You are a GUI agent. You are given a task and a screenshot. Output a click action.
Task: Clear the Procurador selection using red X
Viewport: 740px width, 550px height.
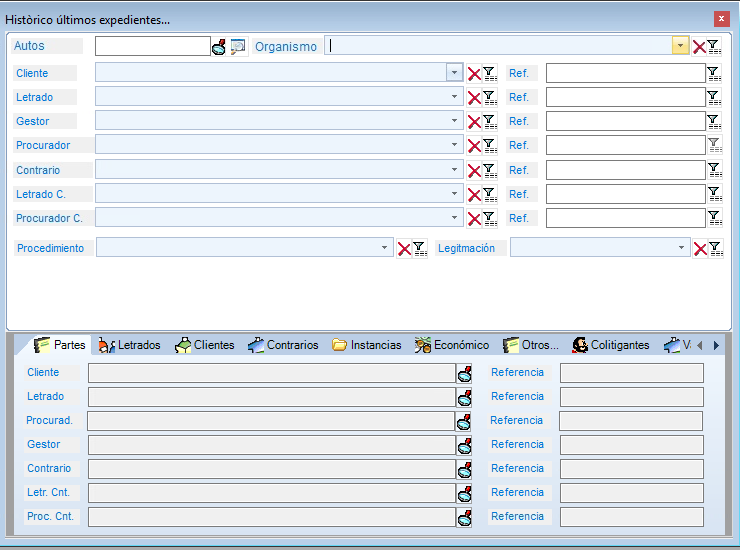(x=474, y=146)
